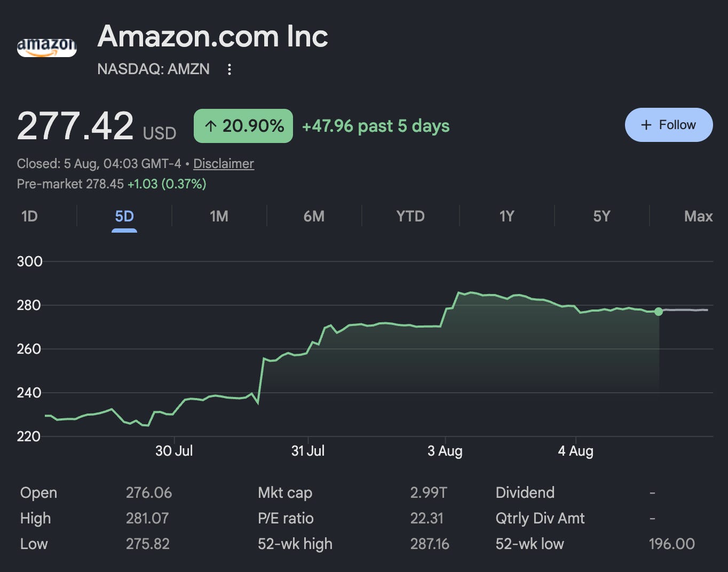Viewport: 728px width, 572px height.
Task: Click the 31 Jul date marker on chart
Action: [x=308, y=451]
